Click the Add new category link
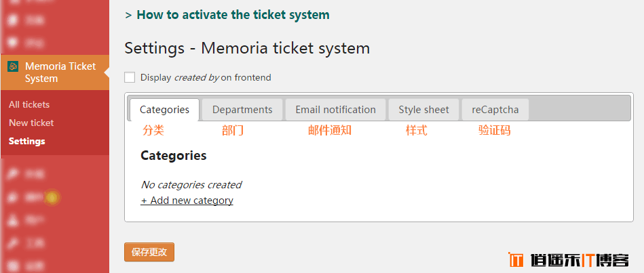The image size is (644, 273). (187, 201)
